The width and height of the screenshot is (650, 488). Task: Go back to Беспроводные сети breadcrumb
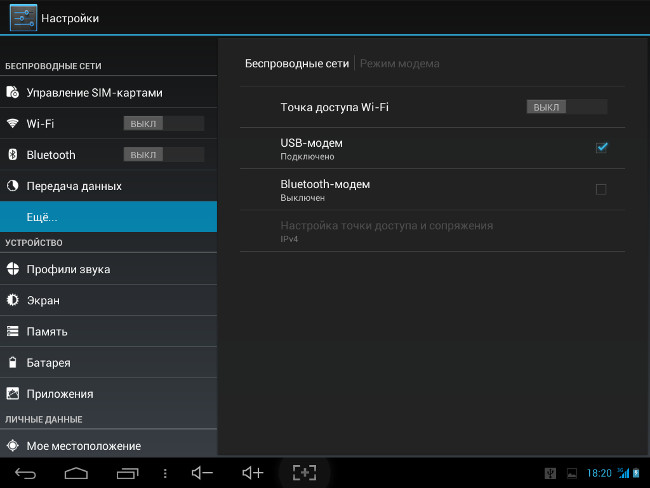pyautogui.click(x=297, y=63)
